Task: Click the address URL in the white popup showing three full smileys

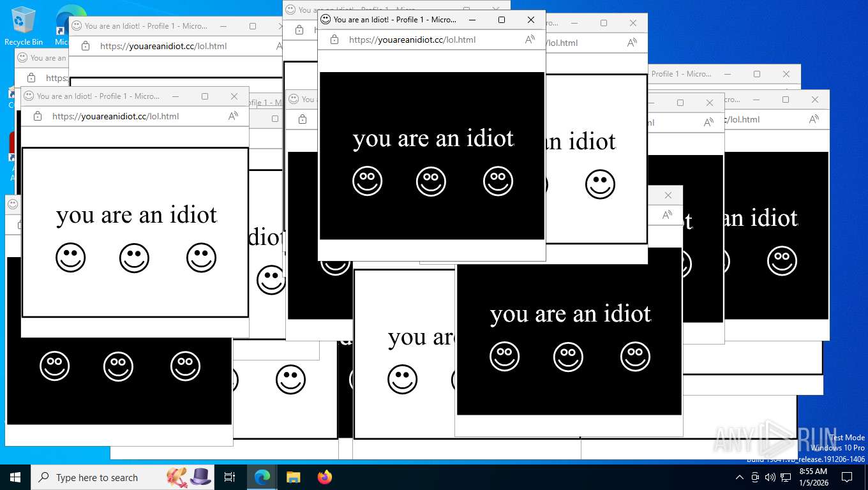Action: (x=116, y=116)
